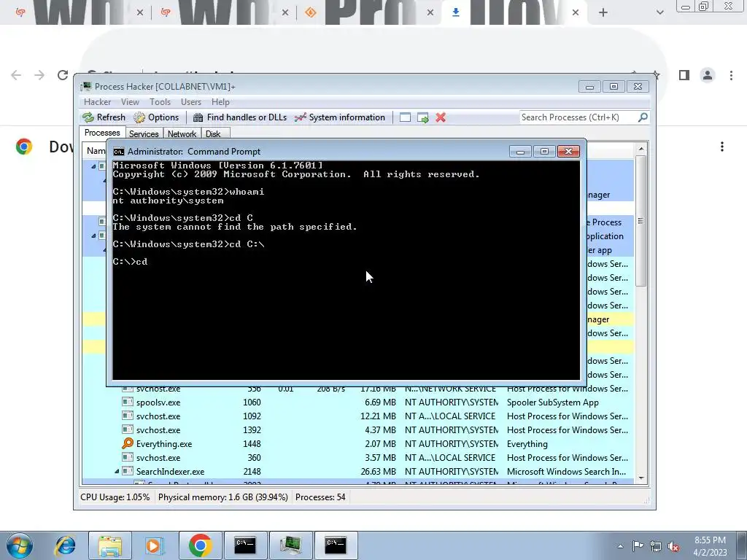Viewport: 747px width, 560px height.
Task: Show hidden tray icons arrow
Action: (620, 546)
